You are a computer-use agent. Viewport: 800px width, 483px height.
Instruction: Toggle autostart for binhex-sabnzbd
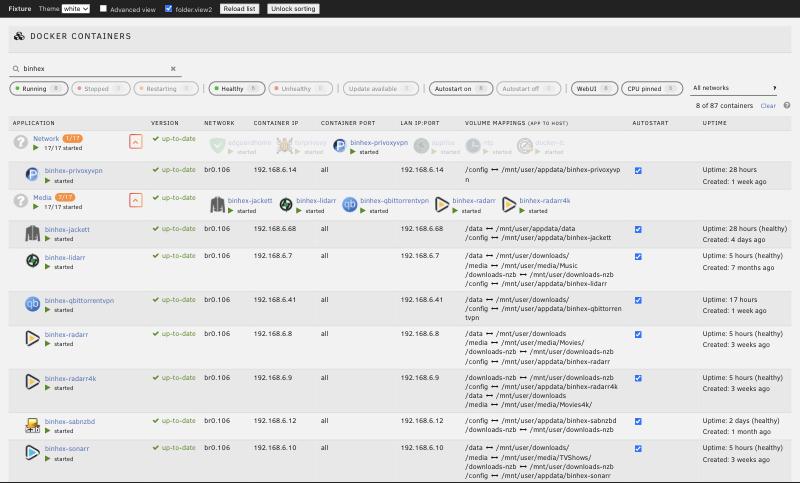click(638, 421)
